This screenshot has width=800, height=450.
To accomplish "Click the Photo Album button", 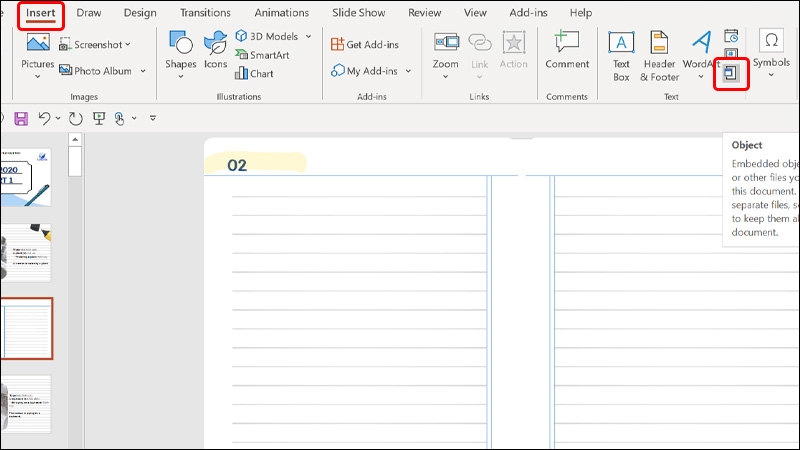I will point(95,71).
